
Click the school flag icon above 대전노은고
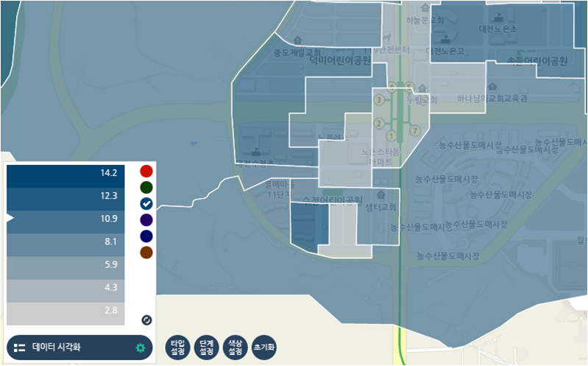click(x=445, y=39)
